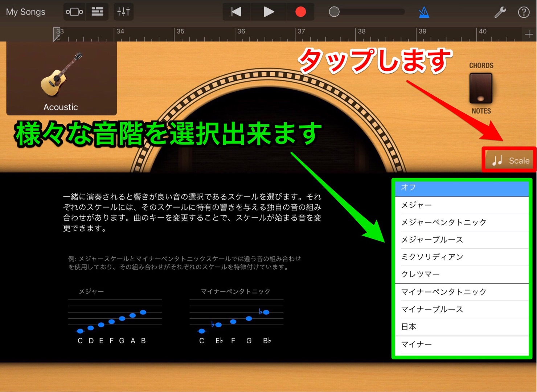Select メジャー scale
This screenshot has height=392, width=537.
(x=462, y=205)
